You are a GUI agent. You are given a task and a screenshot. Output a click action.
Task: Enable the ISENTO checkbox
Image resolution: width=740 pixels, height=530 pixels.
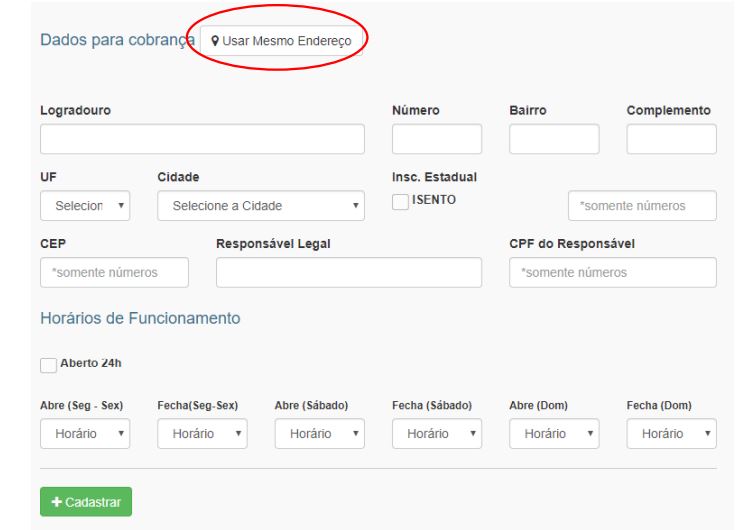(x=400, y=201)
